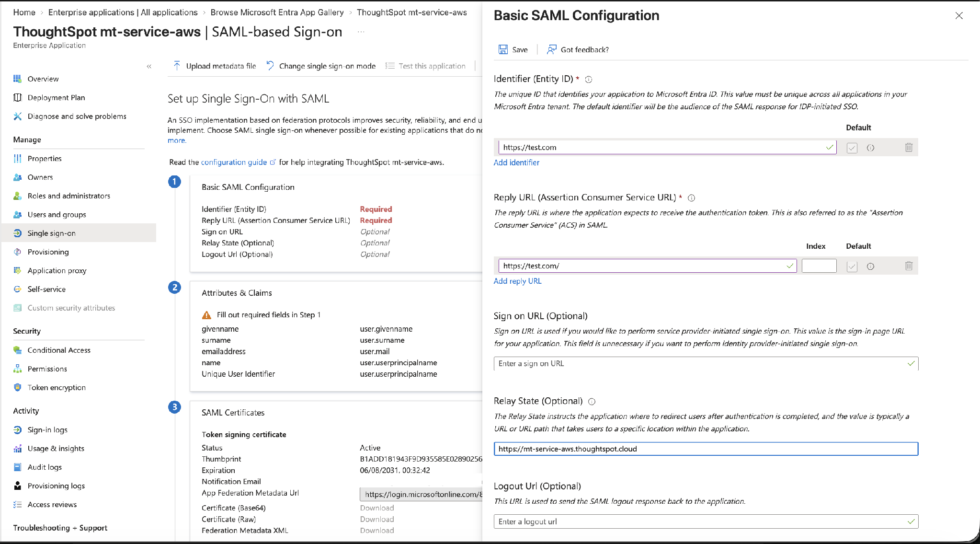Click the Provisioning sidebar icon
This screenshot has height=544, width=980.
[18, 252]
